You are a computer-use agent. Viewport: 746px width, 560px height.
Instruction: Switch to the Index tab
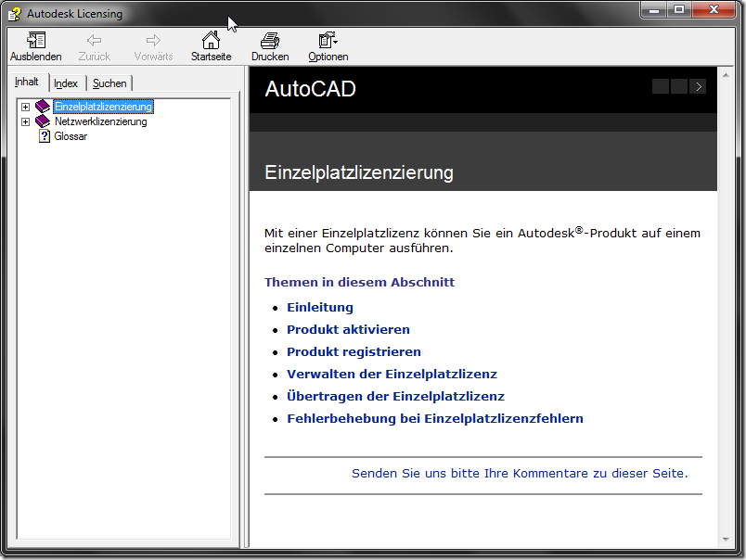[66, 83]
